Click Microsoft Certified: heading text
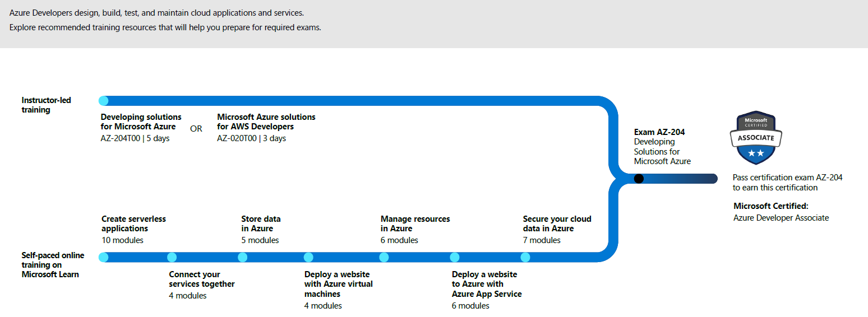Screen dimensions: 868x317 (771, 206)
